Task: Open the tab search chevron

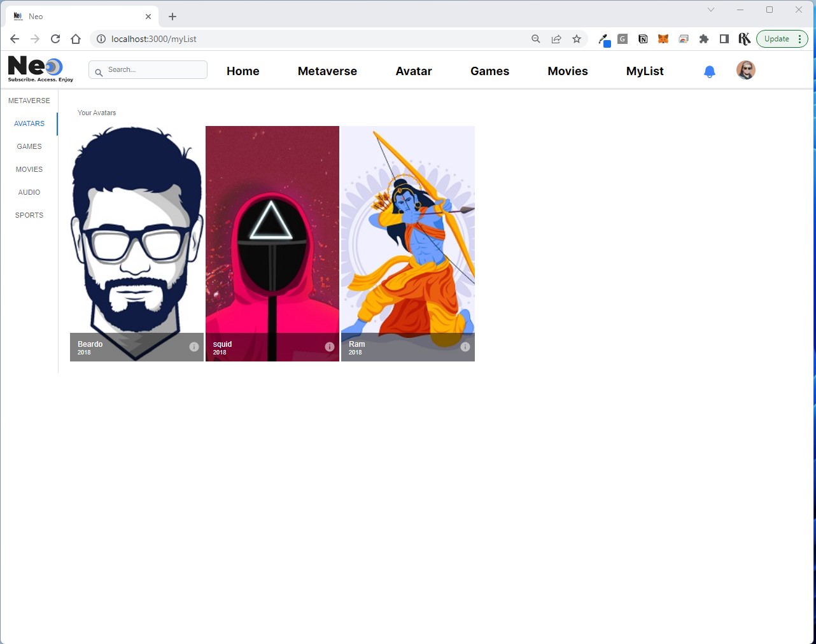Action: tap(711, 10)
